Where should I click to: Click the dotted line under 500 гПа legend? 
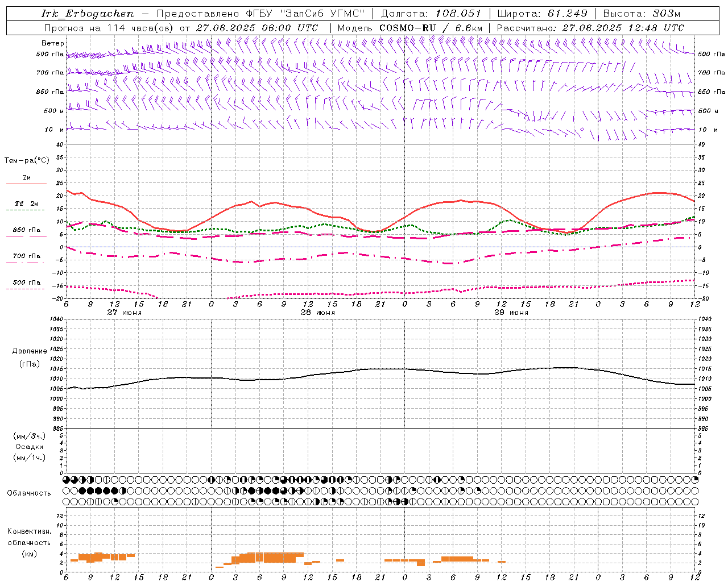(26, 289)
